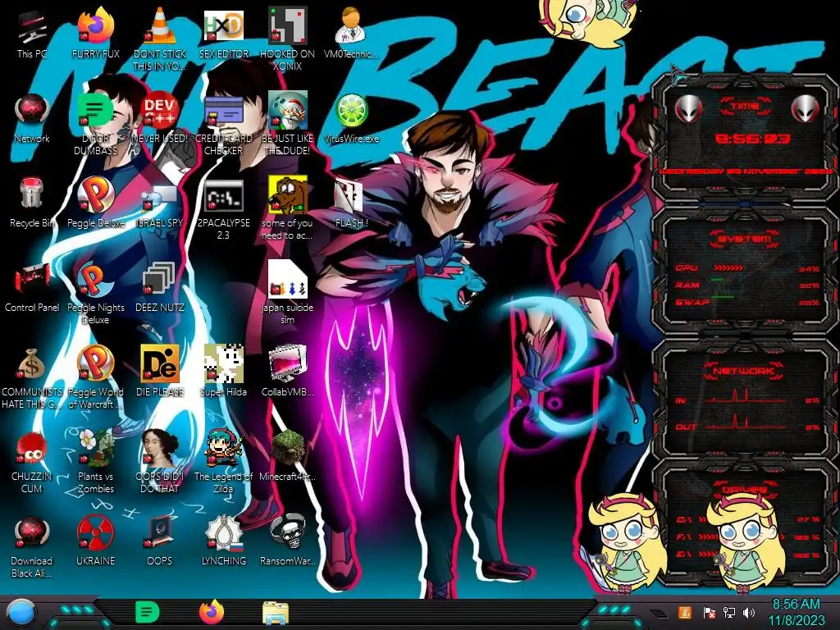Click the widget clock reading 8:56:23
The height and width of the screenshot is (630, 840).
click(752, 139)
